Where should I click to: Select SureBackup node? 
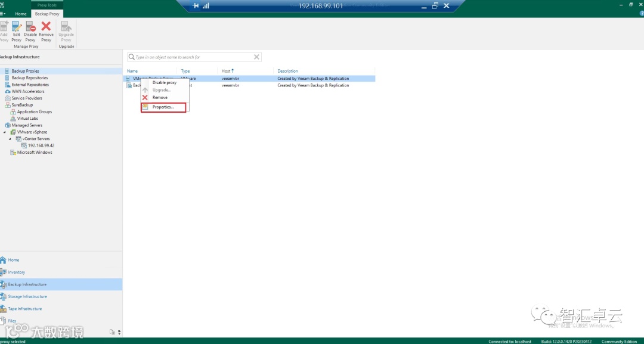pos(22,105)
